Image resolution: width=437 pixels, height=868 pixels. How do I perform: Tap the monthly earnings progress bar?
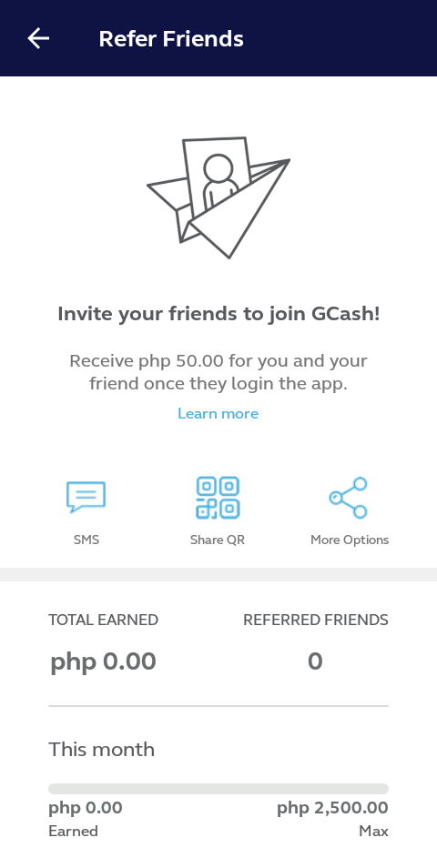[218, 789]
